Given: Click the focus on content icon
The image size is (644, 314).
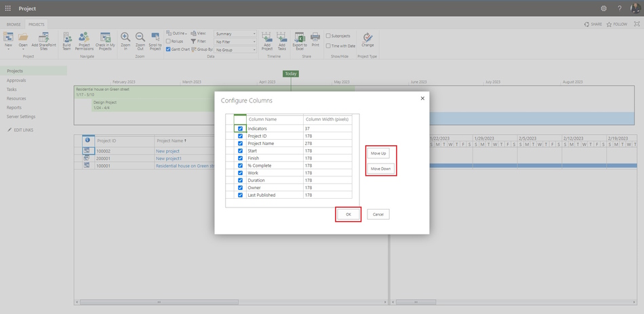Looking at the screenshot, I should coord(637,24).
